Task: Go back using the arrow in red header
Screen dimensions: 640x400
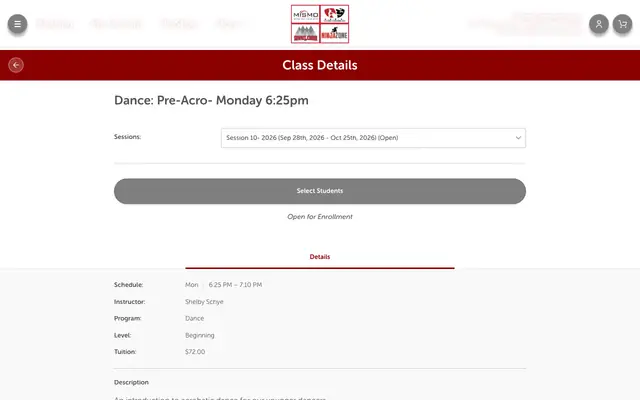Action: [x=16, y=65]
